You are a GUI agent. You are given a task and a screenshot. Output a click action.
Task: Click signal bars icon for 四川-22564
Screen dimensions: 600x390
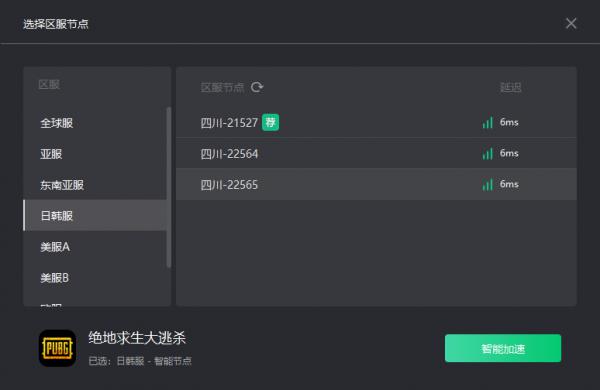[488, 153]
